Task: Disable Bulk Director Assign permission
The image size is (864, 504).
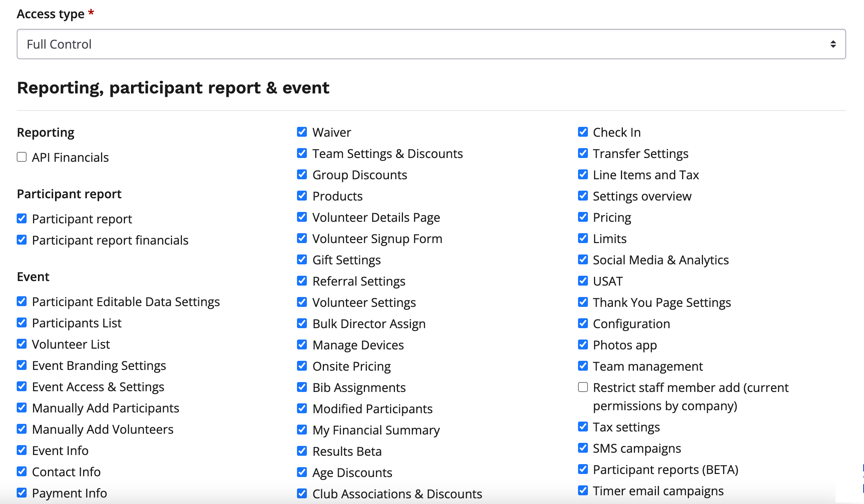Action: 302,323
